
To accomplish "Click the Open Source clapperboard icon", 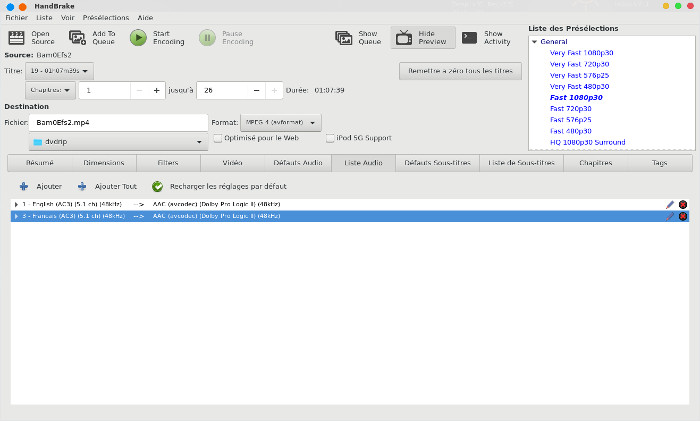I will point(16,38).
